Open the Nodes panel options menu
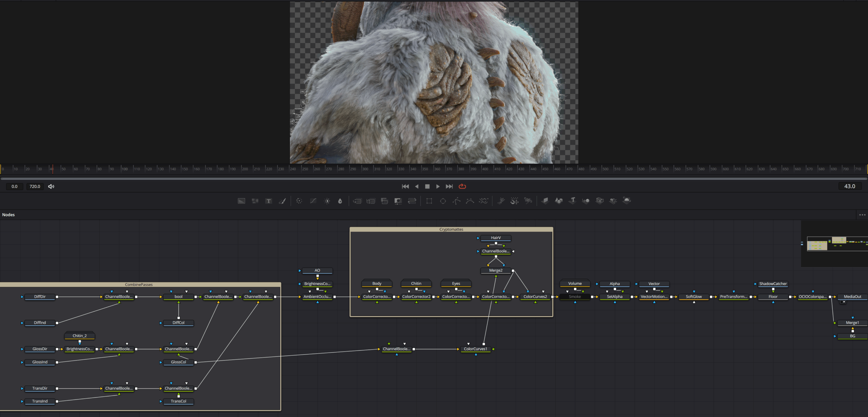The image size is (868, 417). [x=862, y=215]
